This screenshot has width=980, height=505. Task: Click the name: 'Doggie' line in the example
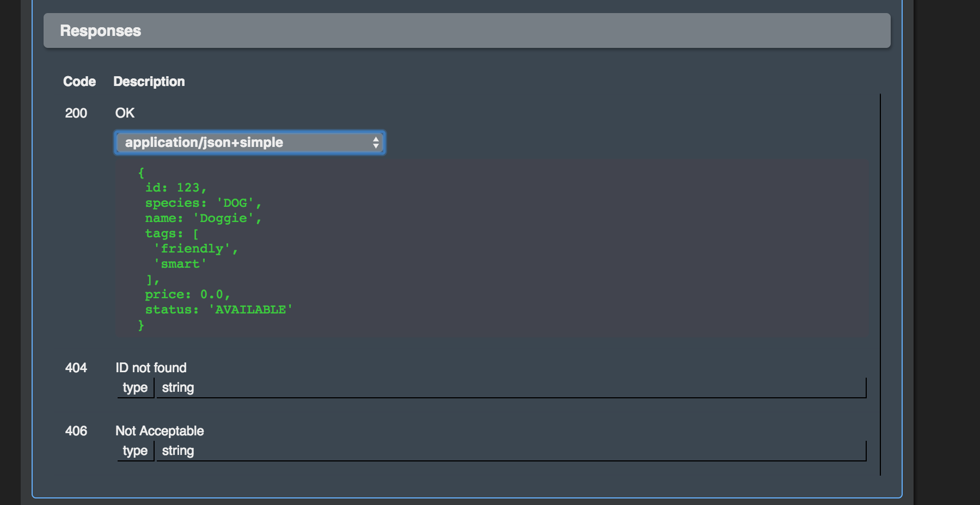[203, 218]
